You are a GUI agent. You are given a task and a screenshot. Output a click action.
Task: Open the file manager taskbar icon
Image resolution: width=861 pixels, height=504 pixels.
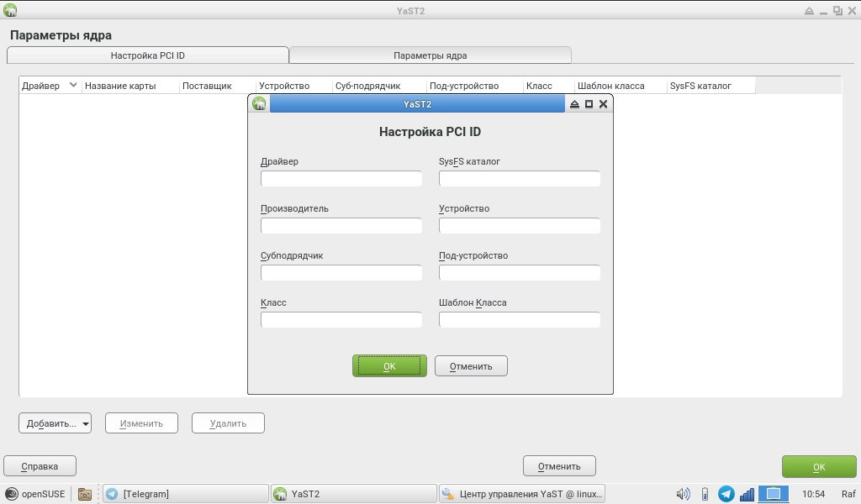[85, 494]
